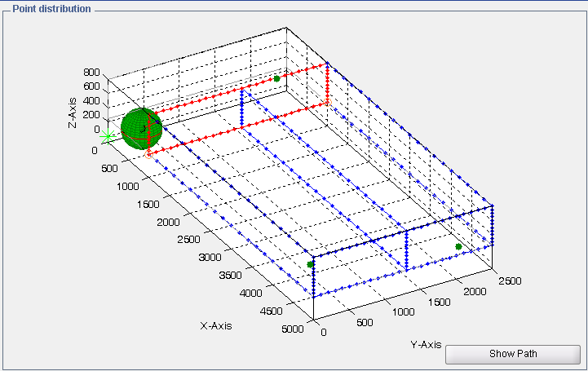Click the Point distribution panel title
588x371 pixels.
[x=51, y=8]
